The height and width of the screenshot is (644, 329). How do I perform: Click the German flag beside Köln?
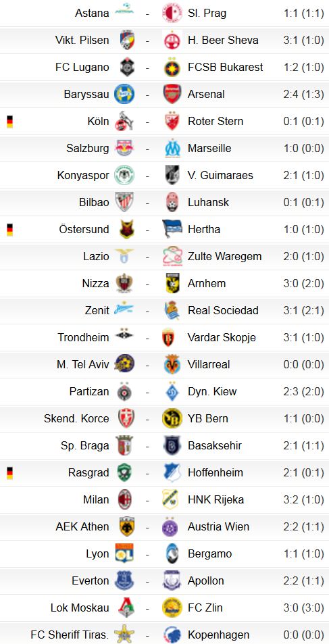[9, 122]
